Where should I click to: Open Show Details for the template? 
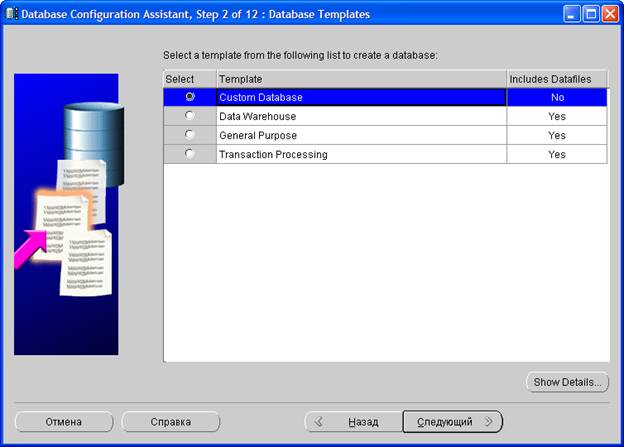pos(567,382)
